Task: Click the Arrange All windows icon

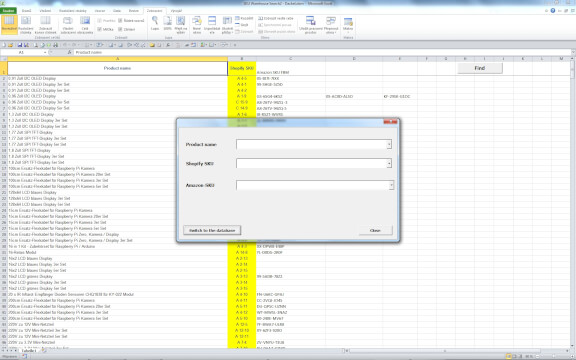Action: (212, 25)
